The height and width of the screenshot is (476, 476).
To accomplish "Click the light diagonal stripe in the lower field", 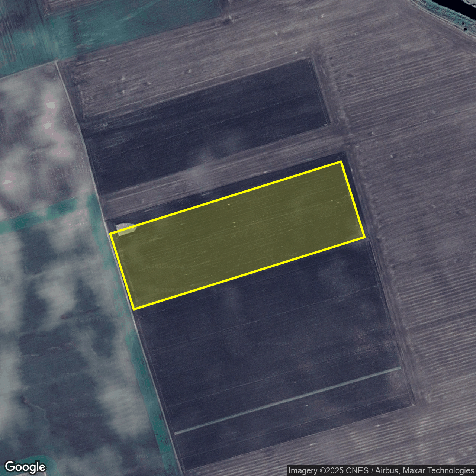I will (287, 401).
